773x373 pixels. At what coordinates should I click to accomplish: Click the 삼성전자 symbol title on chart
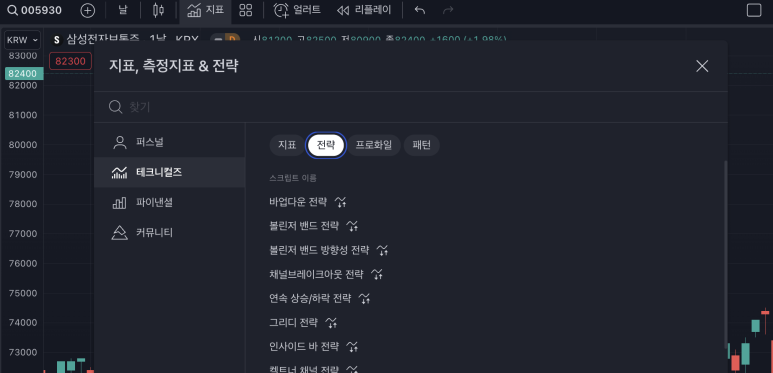(x=104, y=38)
